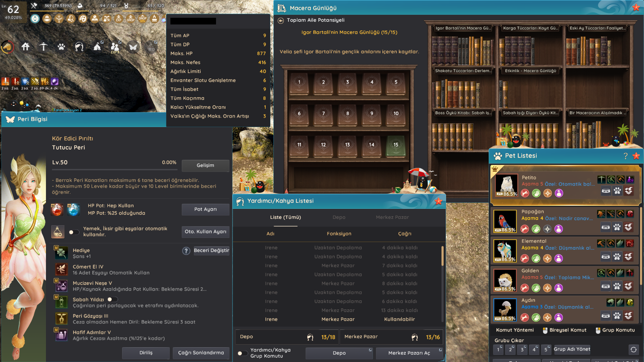Click the paint palette buff icon
Image resolution: width=644 pixels, height=362 pixels.
[x=83, y=19]
